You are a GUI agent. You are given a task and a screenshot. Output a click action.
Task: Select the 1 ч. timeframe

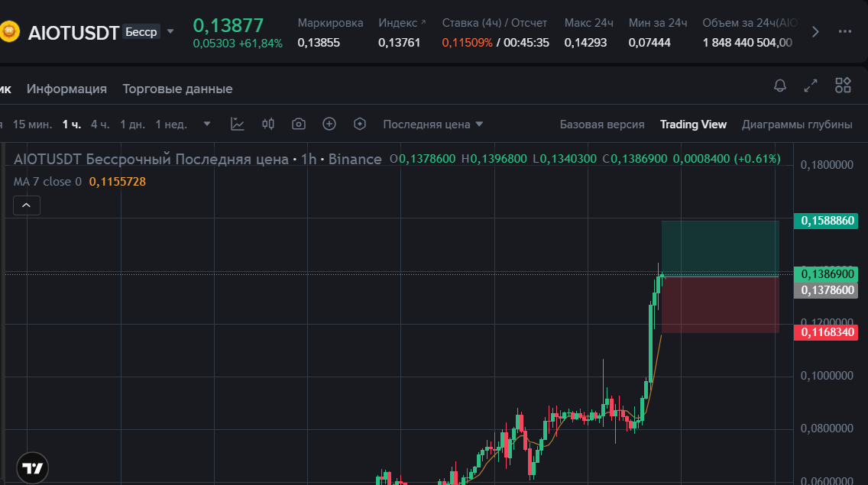click(71, 124)
